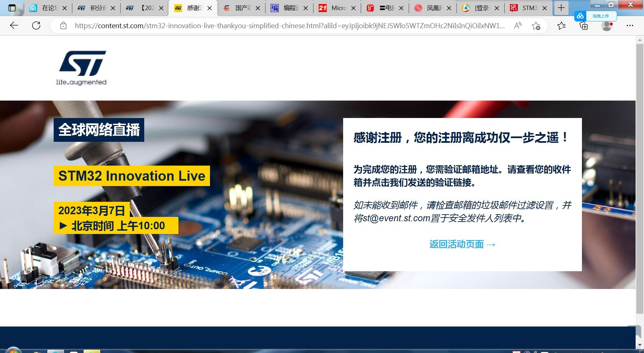
Task: Click the scrollbar up arrow
Action: 640,40
